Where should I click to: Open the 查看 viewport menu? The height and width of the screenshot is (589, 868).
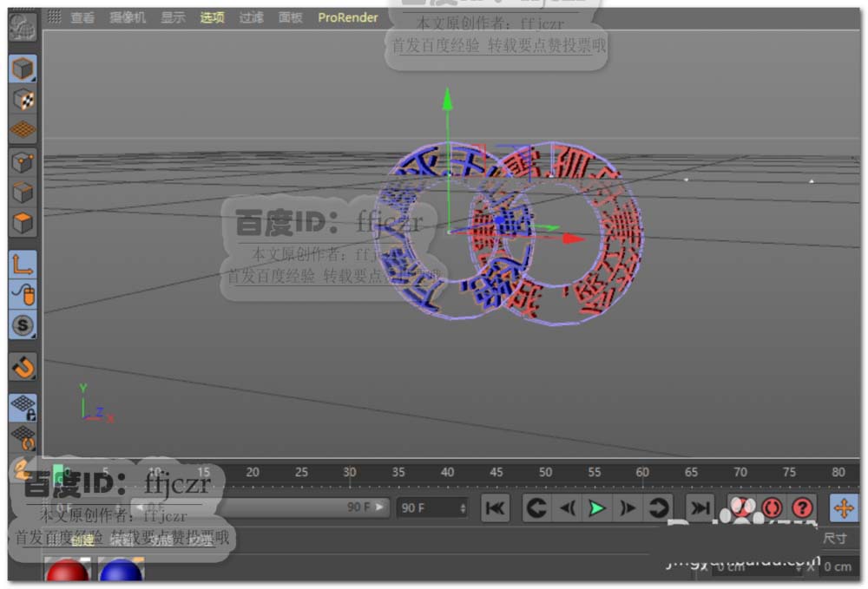[x=82, y=17]
